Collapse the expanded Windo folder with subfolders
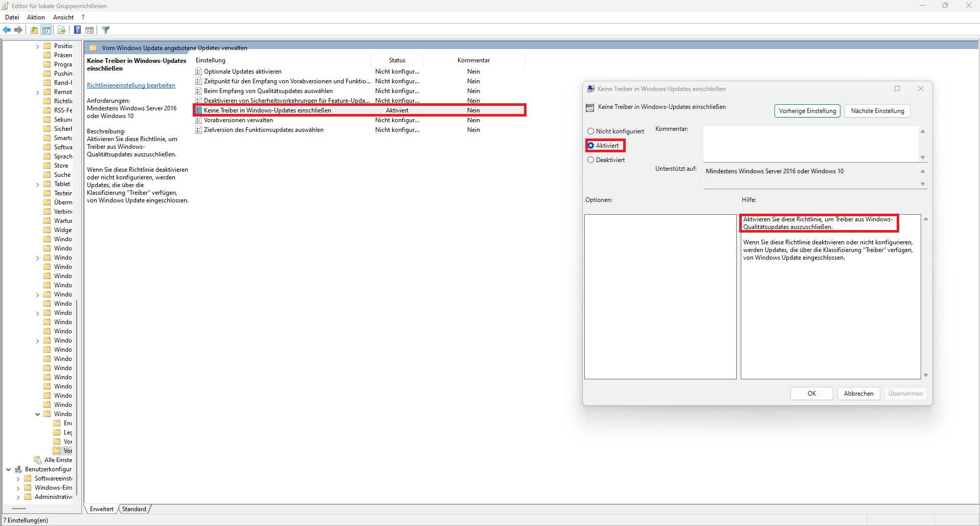This screenshot has height=526, width=980. point(37,415)
